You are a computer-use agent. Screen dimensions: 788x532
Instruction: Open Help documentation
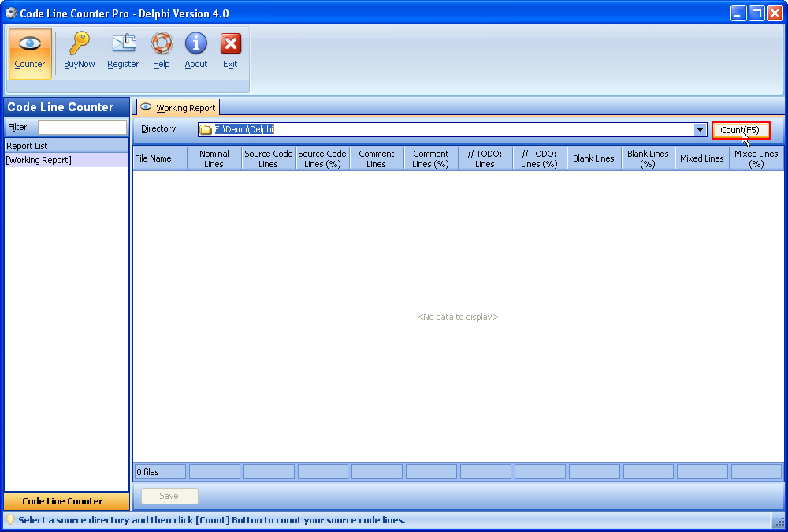coord(161,49)
